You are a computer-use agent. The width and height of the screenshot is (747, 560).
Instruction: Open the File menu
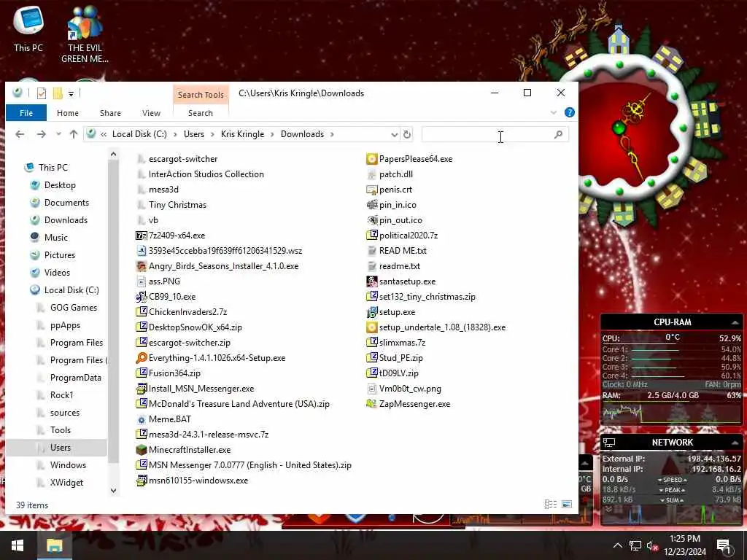click(x=26, y=113)
